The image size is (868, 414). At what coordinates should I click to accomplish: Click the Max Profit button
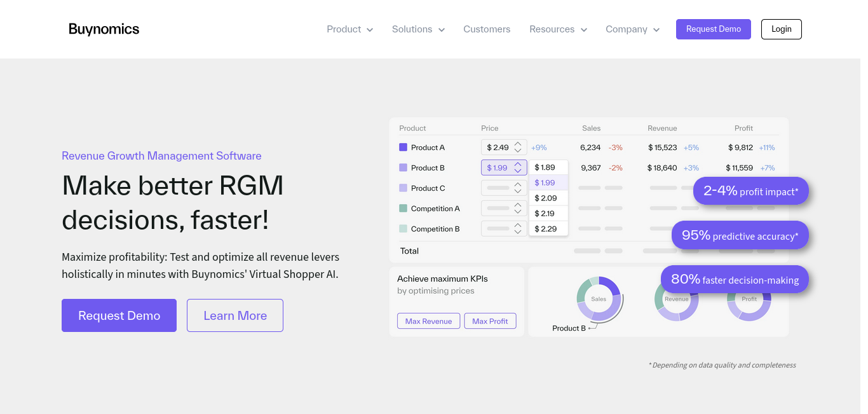click(490, 321)
